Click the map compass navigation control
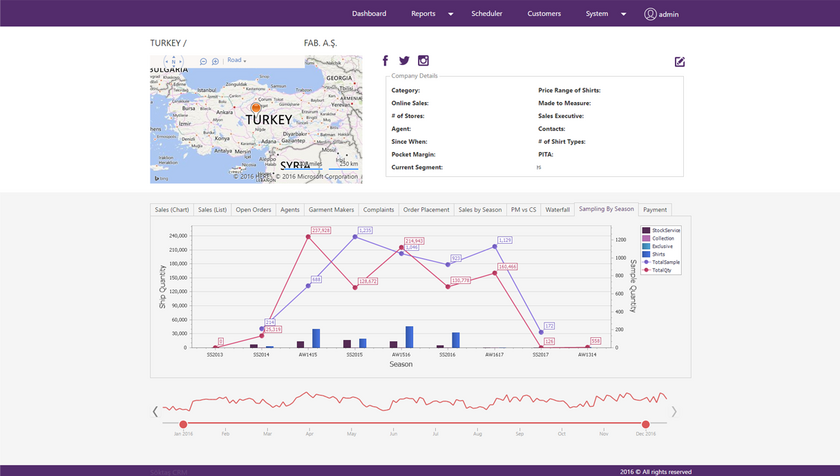The width and height of the screenshot is (840, 476). click(x=173, y=61)
